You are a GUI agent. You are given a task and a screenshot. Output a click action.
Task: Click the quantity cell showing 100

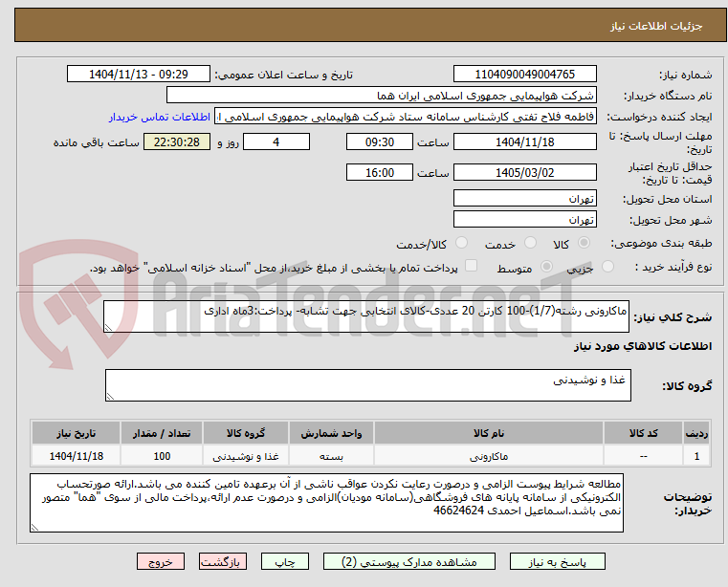coord(162,456)
